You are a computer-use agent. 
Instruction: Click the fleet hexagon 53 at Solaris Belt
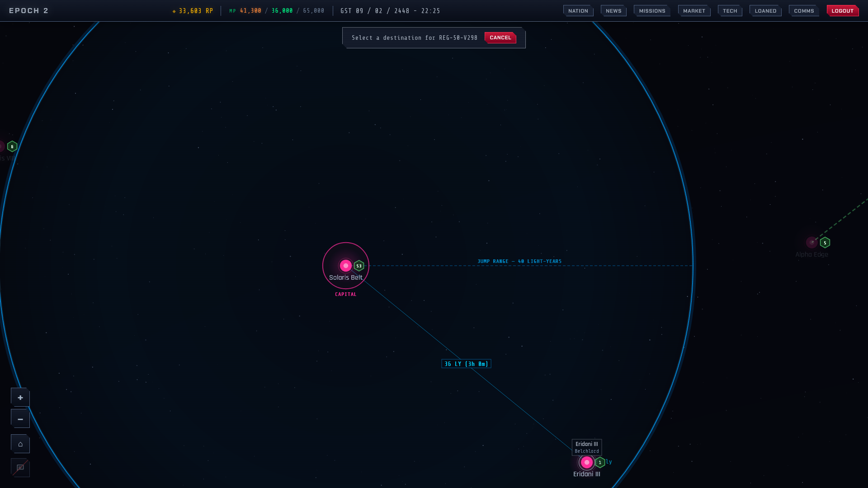click(359, 266)
